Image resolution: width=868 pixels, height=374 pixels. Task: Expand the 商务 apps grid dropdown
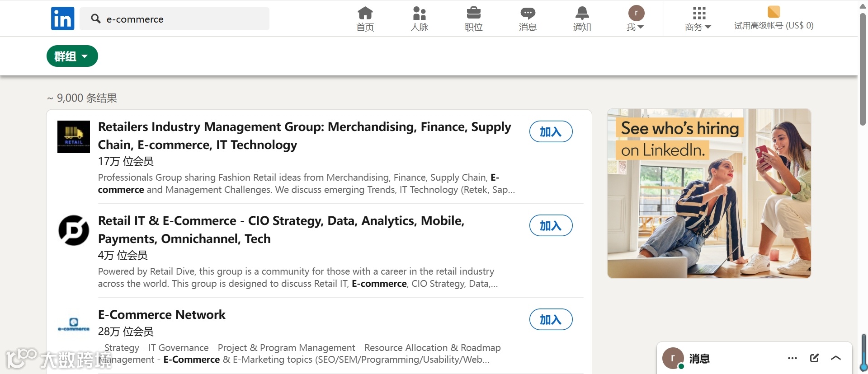coord(698,19)
